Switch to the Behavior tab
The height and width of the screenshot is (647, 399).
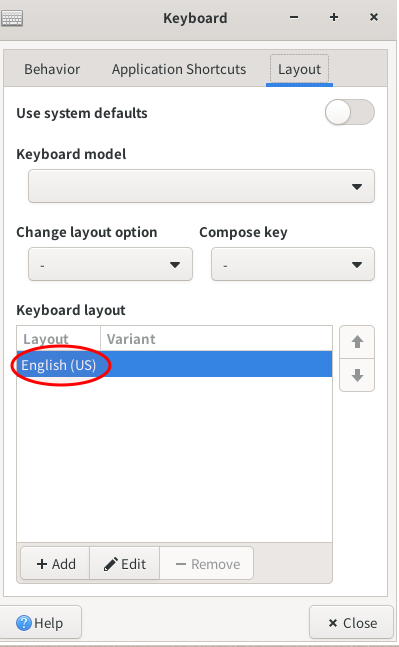[52, 69]
